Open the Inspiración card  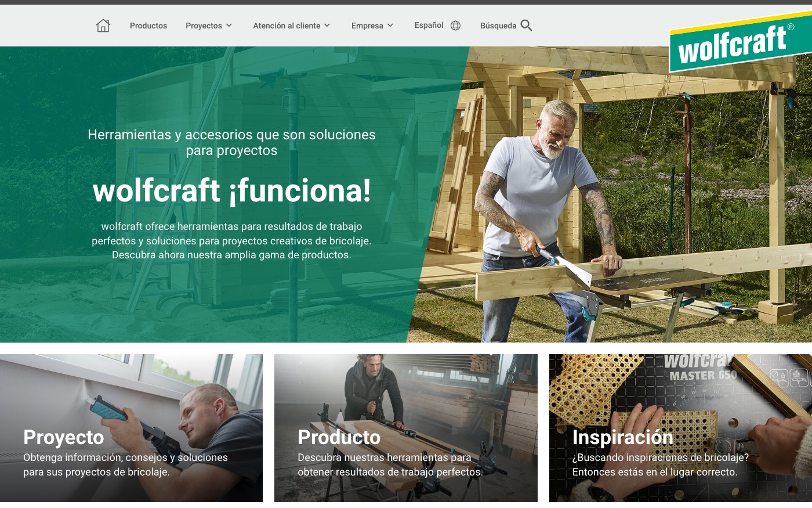pos(680,428)
